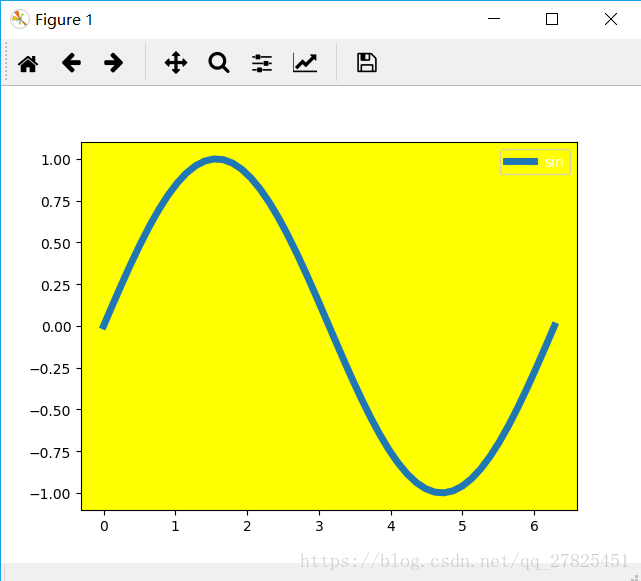The height and width of the screenshot is (581, 641).
Task: Activate the Zoom to rectangle tool
Action: (x=219, y=63)
